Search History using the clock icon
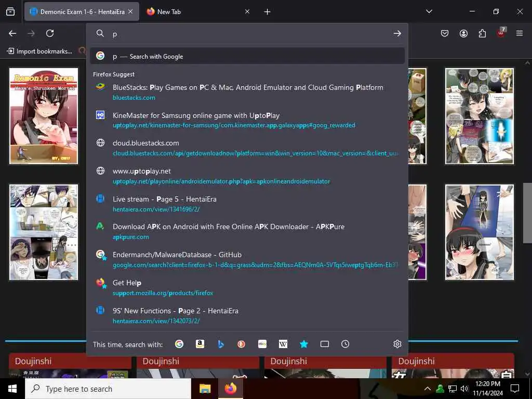532x399 pixels. [x=345, y=344]
